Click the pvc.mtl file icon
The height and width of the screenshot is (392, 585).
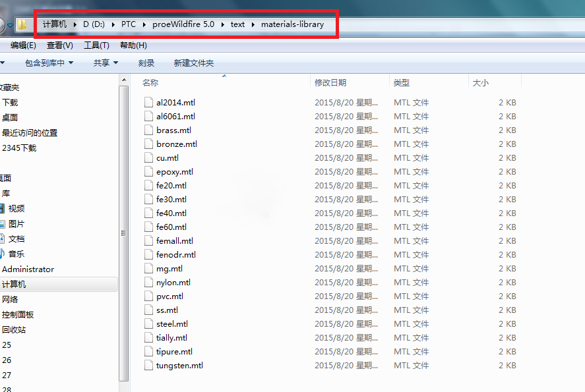tap(148, 296)
